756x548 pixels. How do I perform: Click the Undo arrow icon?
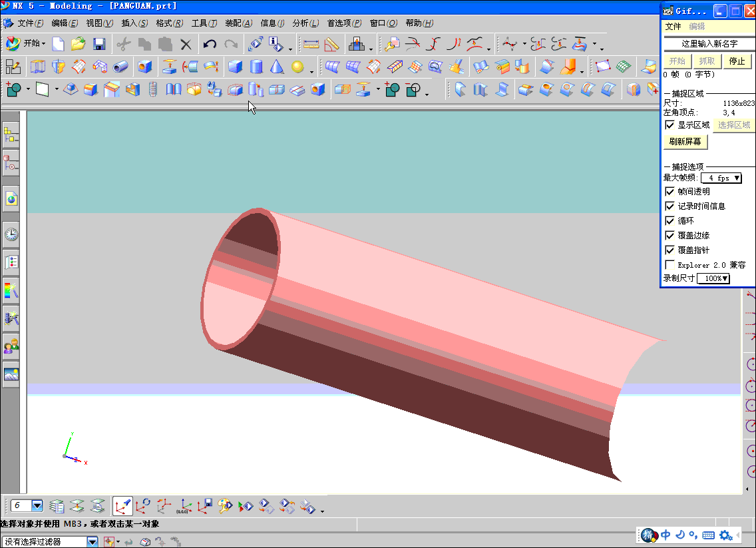pyautogui.click(x=210, y=45)
